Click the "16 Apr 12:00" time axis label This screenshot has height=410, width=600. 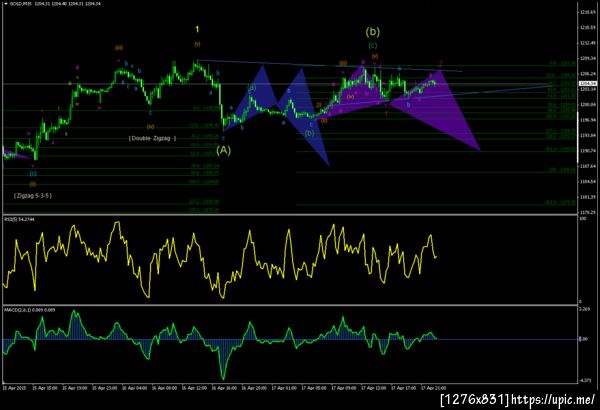tap(194, 388)
